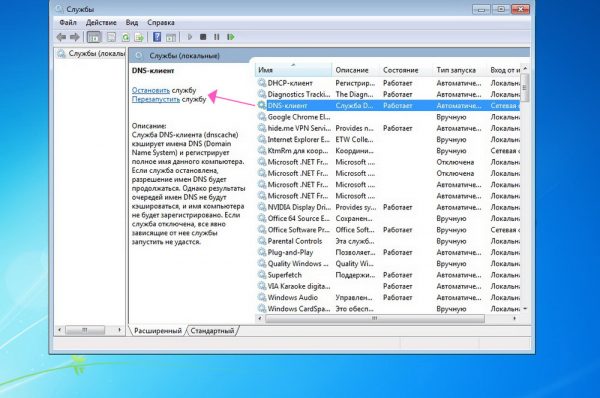This screenshot has height=398, width=600.
Task: Sort by the Тип запуска column header
Action: click(x=460, y=70)
